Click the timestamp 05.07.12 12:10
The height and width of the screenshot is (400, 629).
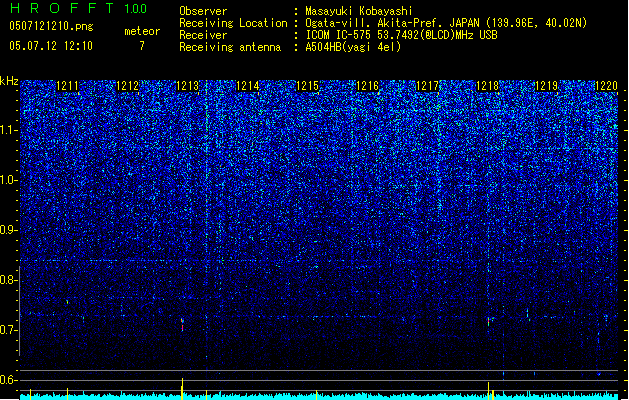51,46
